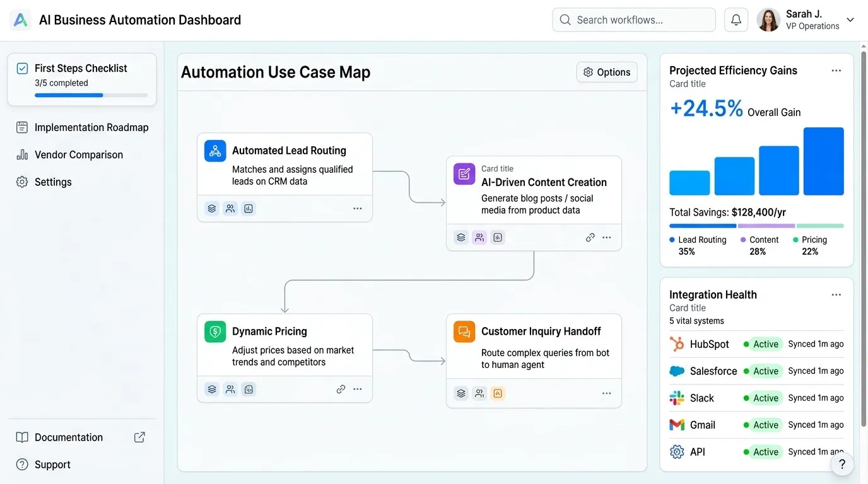Image resolution: width=868 pixels, height=484 pixels.
Task: Click orange chart icon on Customer Inquiry Handoff card
Action: 498,393
